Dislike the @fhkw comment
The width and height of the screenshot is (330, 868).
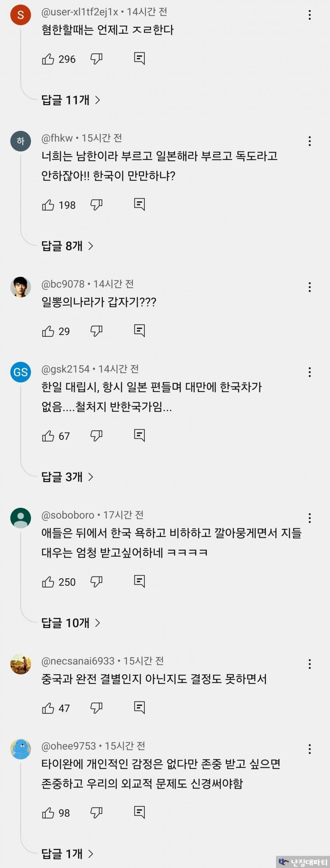click(96, 205)
